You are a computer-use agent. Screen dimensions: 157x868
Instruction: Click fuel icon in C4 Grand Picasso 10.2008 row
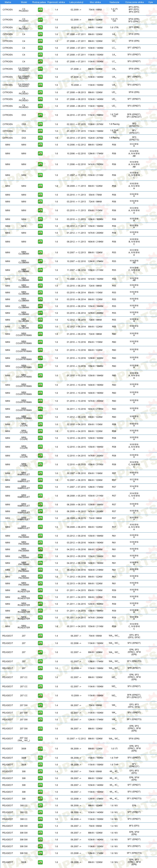click(40, 85)
